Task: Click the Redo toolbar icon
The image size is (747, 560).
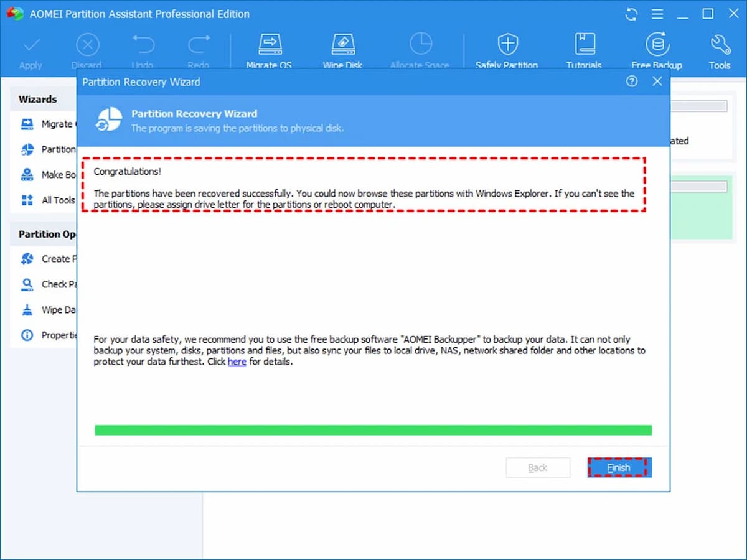Action: (x=198, y=50)
